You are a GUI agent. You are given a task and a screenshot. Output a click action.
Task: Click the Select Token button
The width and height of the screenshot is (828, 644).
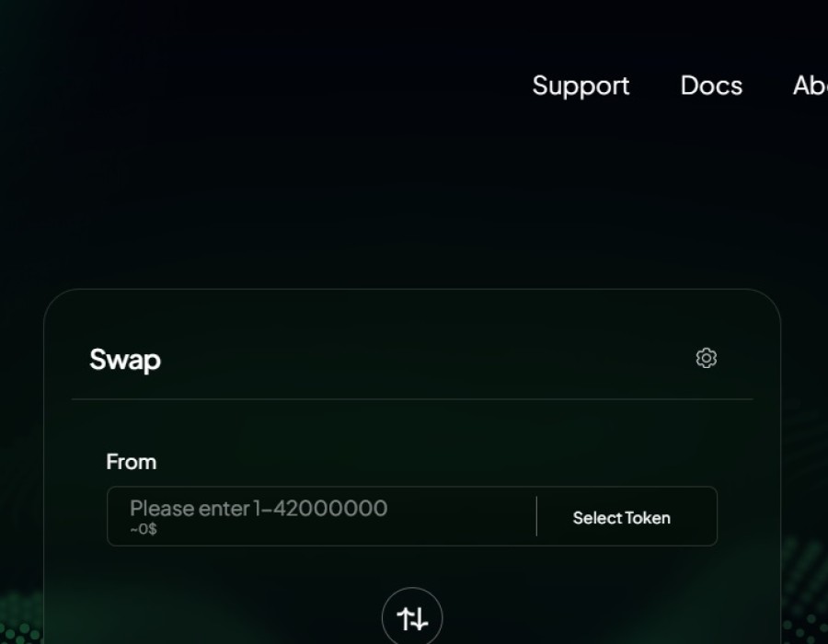(x=622, y=518)
